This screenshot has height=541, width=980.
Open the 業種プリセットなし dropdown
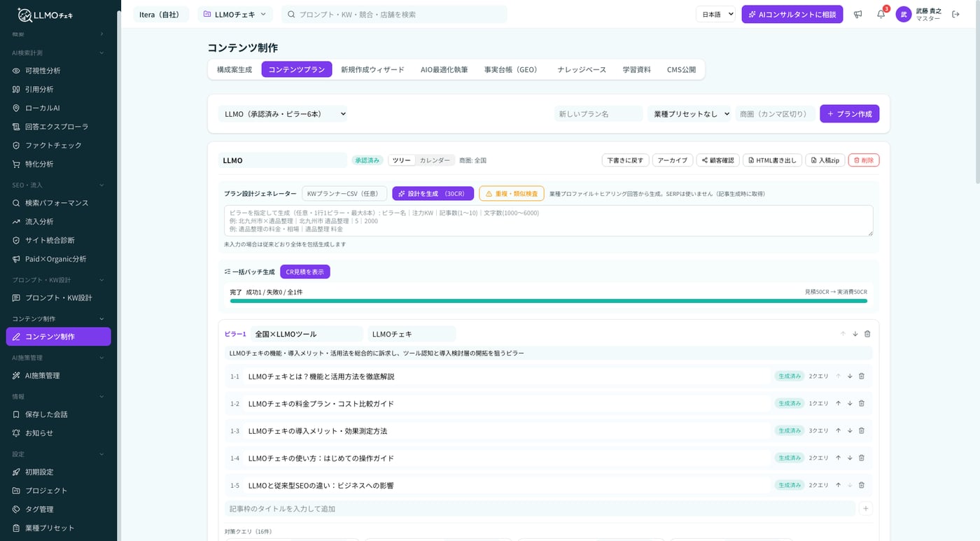click(689, 113)
